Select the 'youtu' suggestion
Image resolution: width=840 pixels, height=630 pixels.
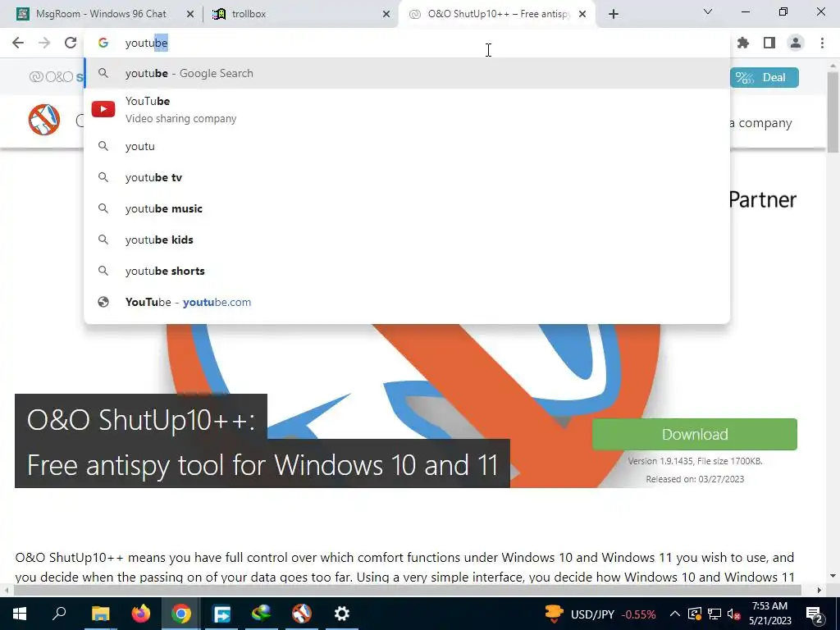pos(407,146)
